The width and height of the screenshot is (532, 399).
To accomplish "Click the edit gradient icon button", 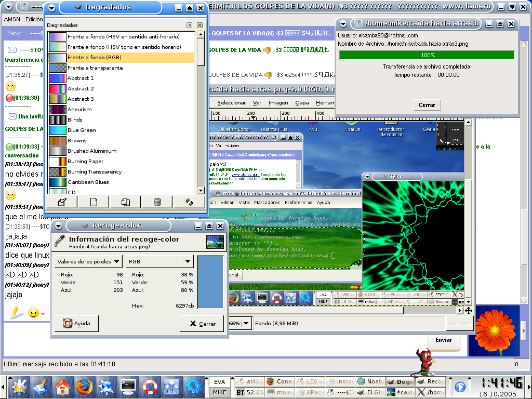I will pos(62,202).
